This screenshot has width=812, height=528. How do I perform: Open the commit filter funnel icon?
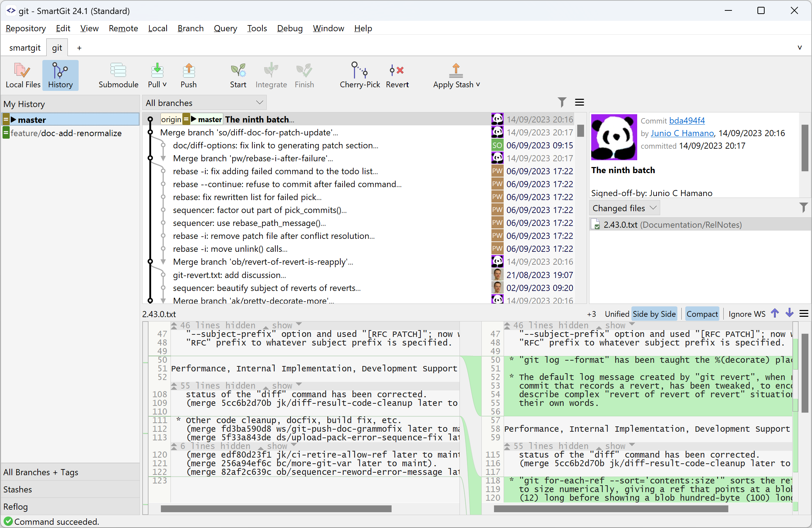562,102
